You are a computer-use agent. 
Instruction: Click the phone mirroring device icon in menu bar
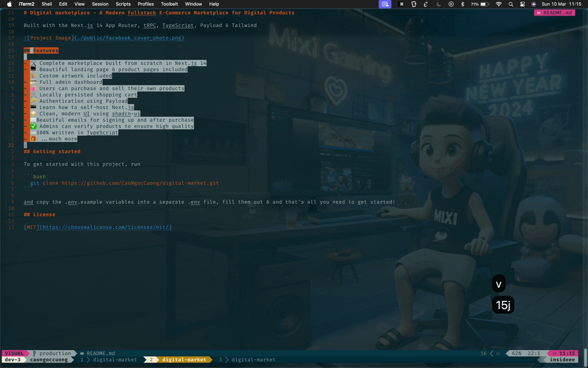pyautogui.click(x=414, y=4)
